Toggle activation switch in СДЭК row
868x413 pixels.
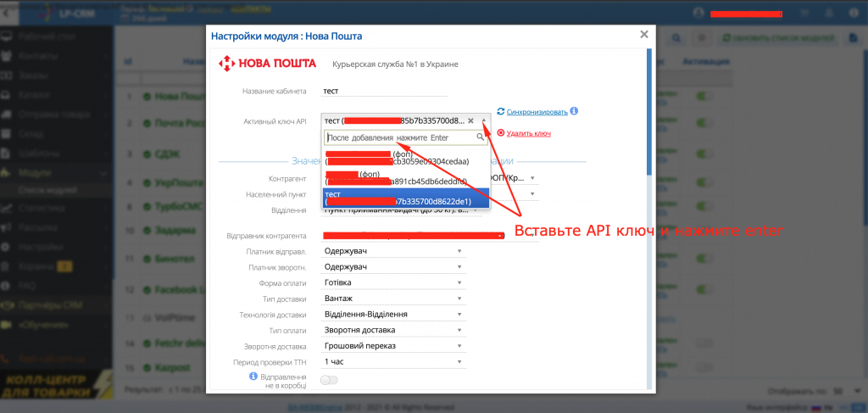705,154
